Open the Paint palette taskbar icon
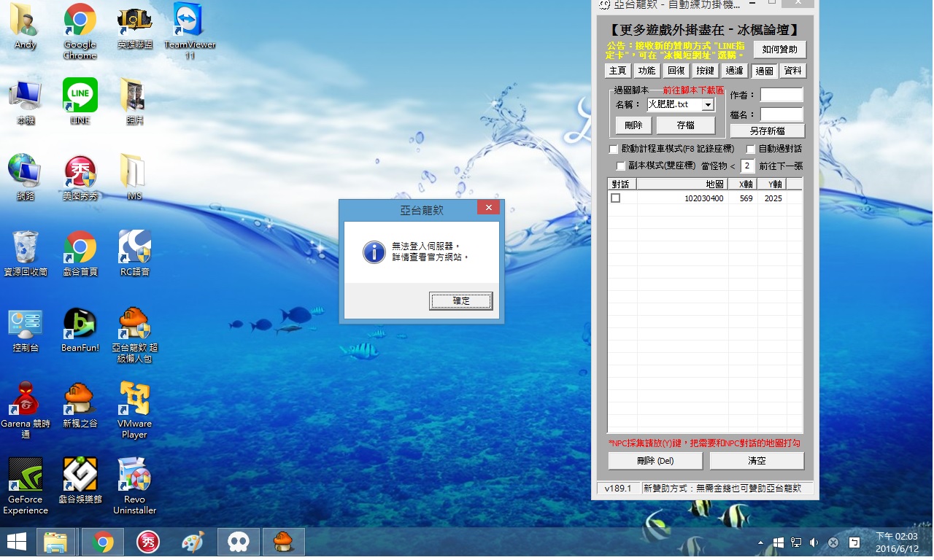 [193, 542]
